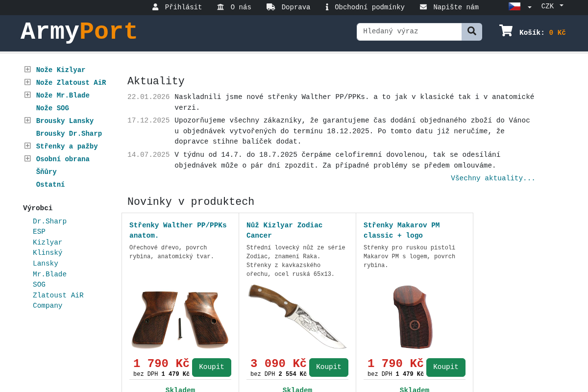Viewport: 588px width, 392px height.
Task: Focus the Hledaný výraz search field
Action: click(x=409, y=31)
